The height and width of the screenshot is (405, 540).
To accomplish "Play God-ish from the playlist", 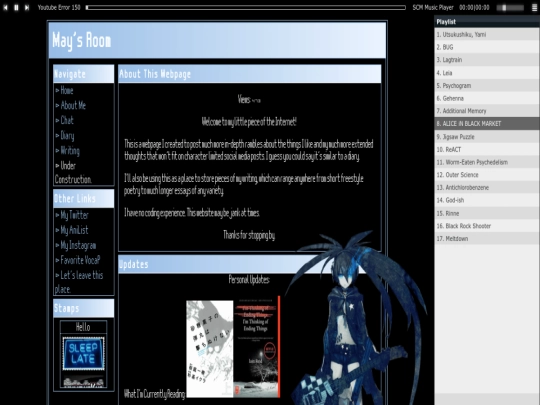I will (487, 200).
